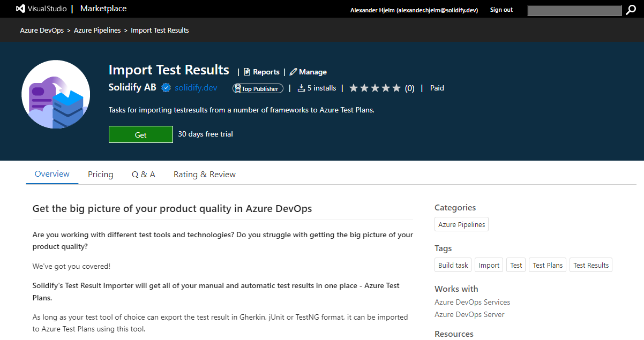Viewport: 644px width, 340px height.
Task: Click Import Test Results breadcrumb
Action: tap(160, 31)
